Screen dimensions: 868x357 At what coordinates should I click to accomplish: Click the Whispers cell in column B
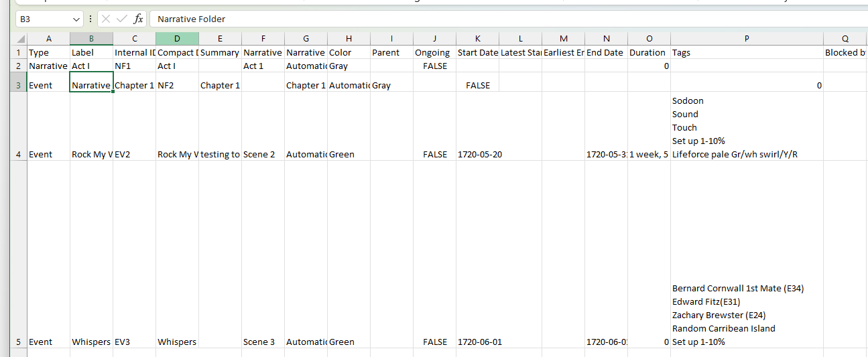click(x=91, y=342)
